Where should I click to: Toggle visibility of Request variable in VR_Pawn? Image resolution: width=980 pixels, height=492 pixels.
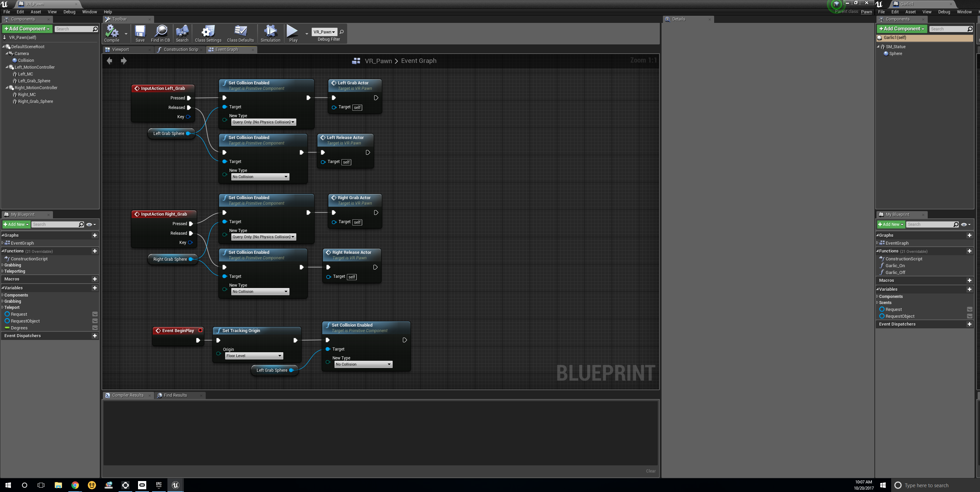[x=95, y=314]
